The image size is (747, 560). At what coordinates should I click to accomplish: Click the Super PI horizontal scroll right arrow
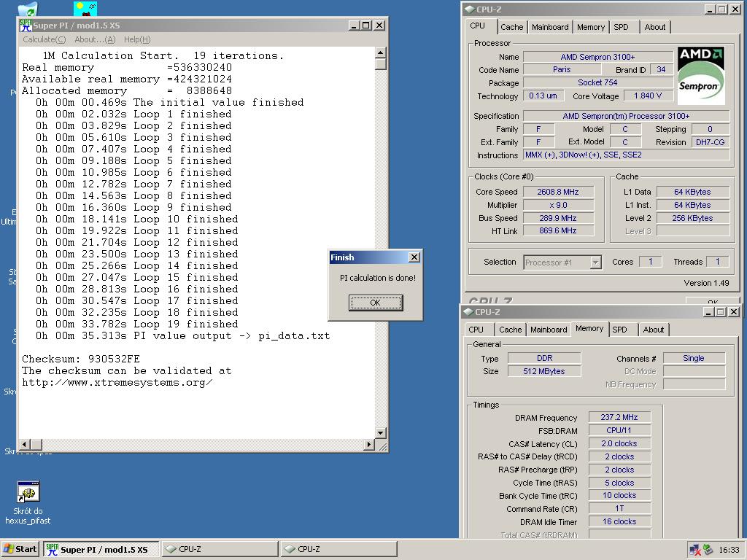click(368, 444)
